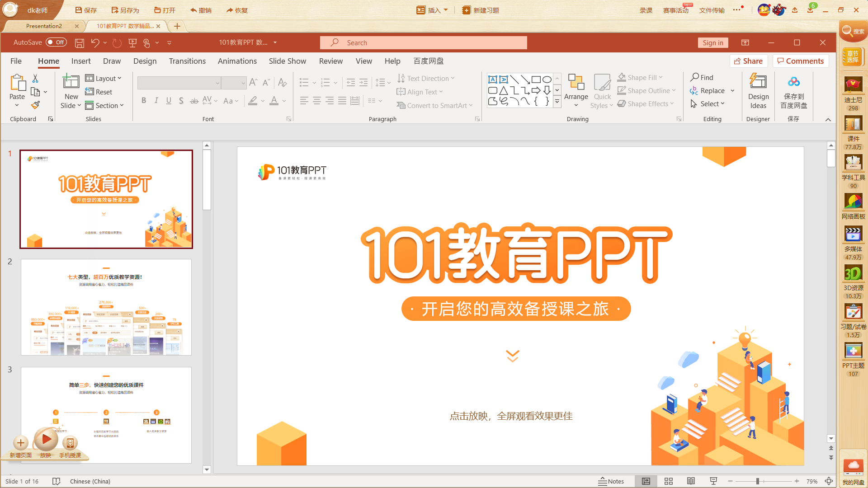Image resolution: width=868 pixels, height=488 pixels.
Task: Click the Start From Beginning presentation icon
Action: (132, 43)
